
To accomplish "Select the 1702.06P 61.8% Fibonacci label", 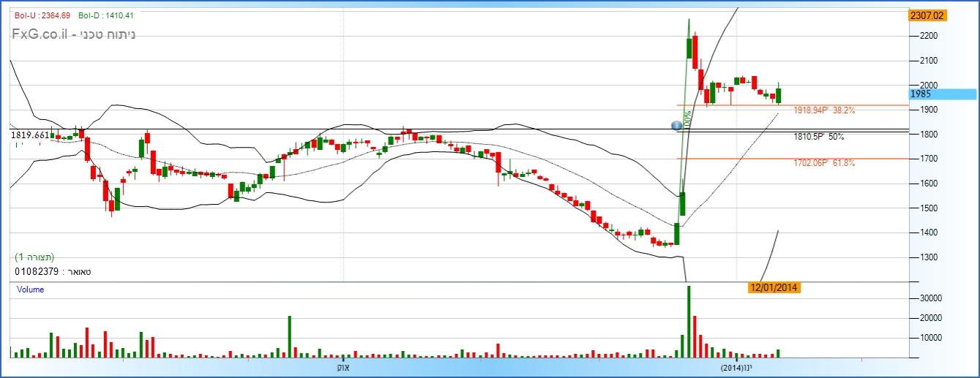I will 824,163.
